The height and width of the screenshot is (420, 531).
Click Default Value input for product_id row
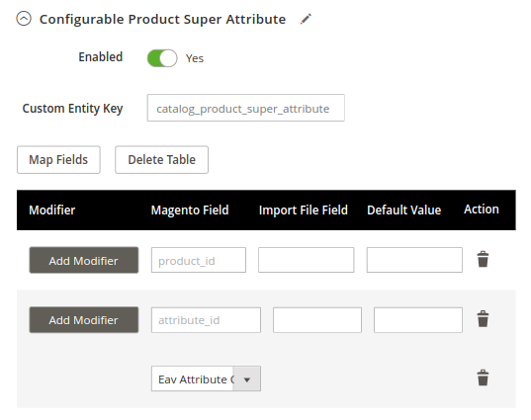(414, 260)
